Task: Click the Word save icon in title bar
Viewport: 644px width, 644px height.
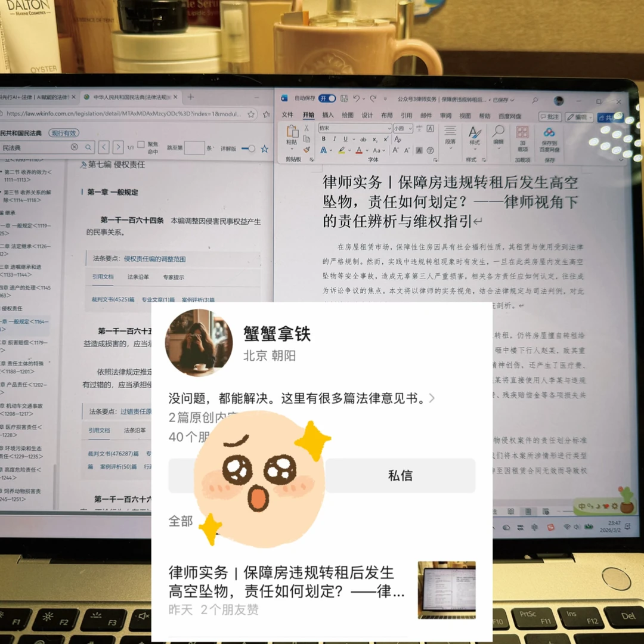Action: (344, 98)
